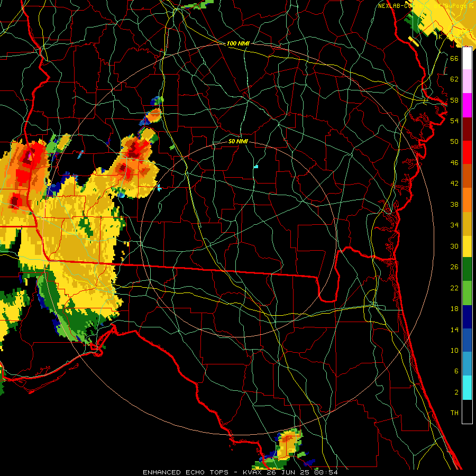476x476 pixels.
Task: Click the "46" legend value
Action: (x=454, y=163)
